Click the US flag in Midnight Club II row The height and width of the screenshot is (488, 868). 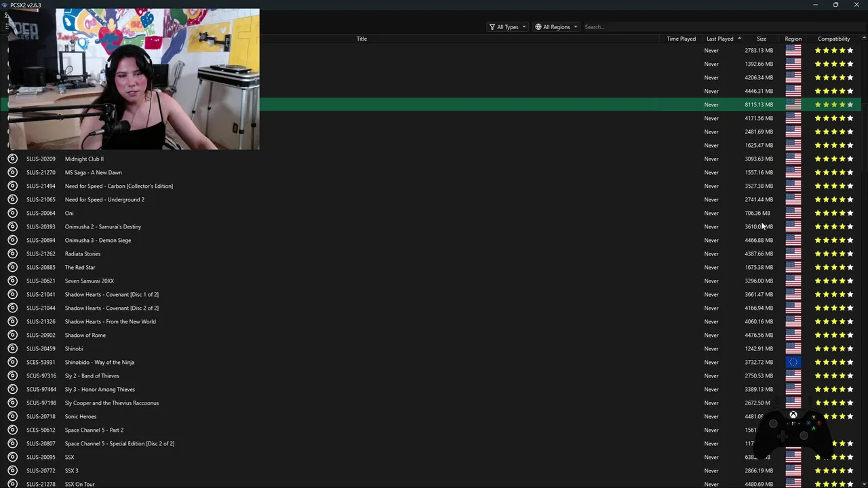click(793, 159)
